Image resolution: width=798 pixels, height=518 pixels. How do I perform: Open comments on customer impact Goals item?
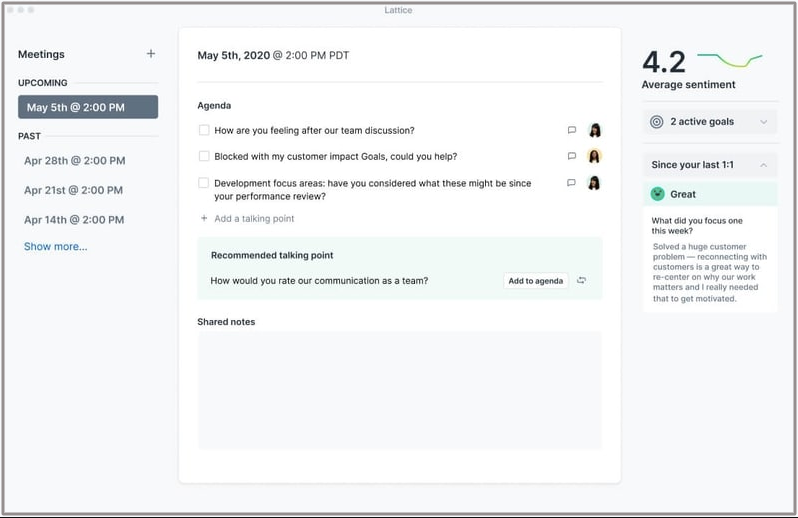[572, 156]
